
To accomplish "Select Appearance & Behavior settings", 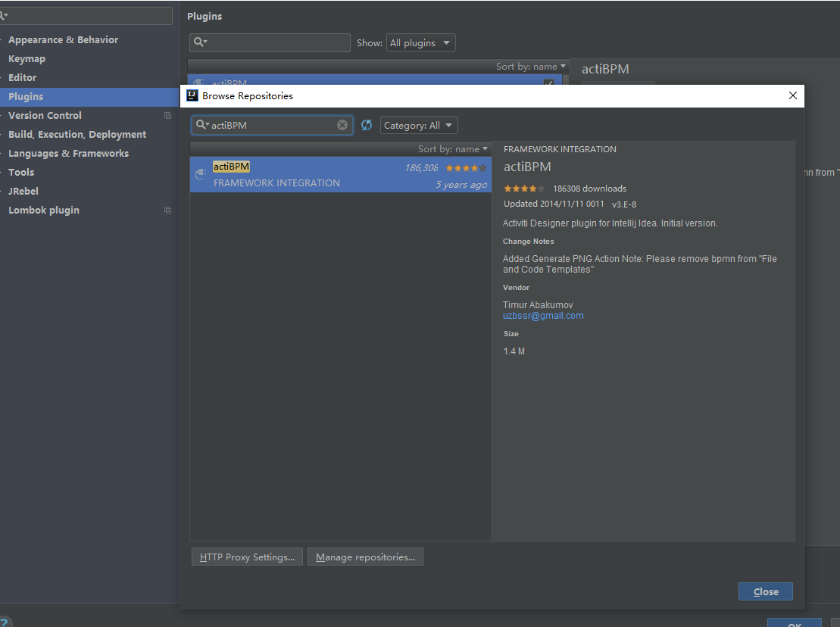I will pos(63,39).
